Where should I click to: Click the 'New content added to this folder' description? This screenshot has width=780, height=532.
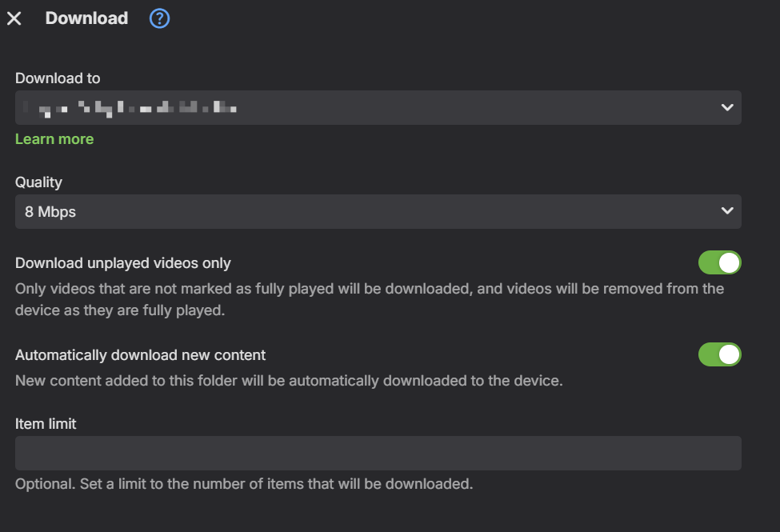point(289,381)
